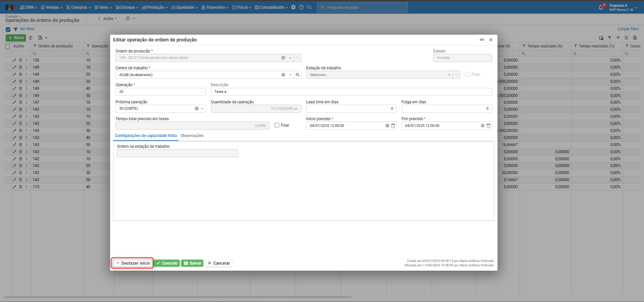Close the Editar operação dialog
The image size is (644, 302).
click(491, 40)
